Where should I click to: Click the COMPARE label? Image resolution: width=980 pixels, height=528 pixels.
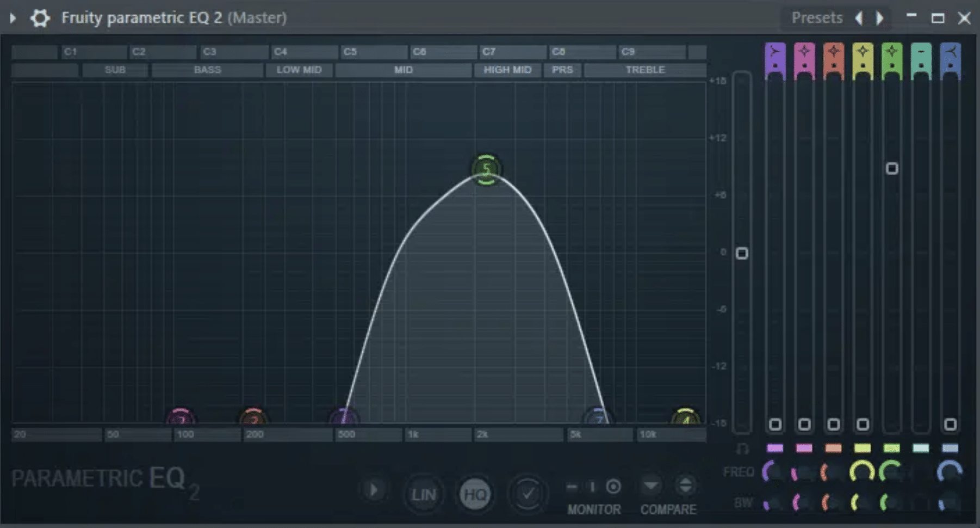click(x=668, y=509)
